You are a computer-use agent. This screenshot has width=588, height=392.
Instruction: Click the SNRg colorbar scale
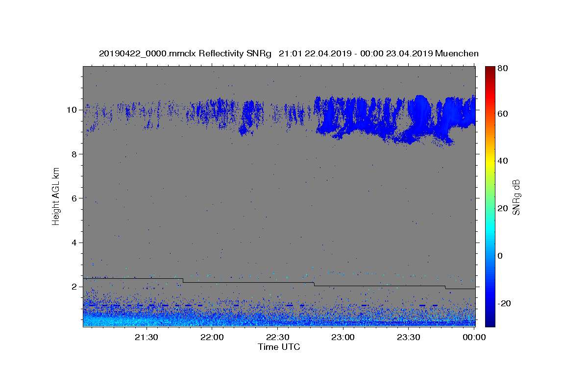click(x=490, y=196)
